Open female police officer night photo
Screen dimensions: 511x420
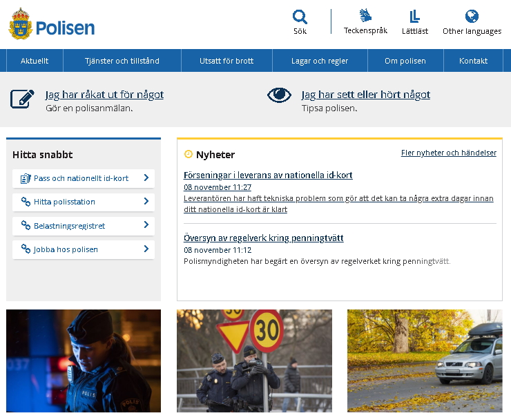pos(84,361)
